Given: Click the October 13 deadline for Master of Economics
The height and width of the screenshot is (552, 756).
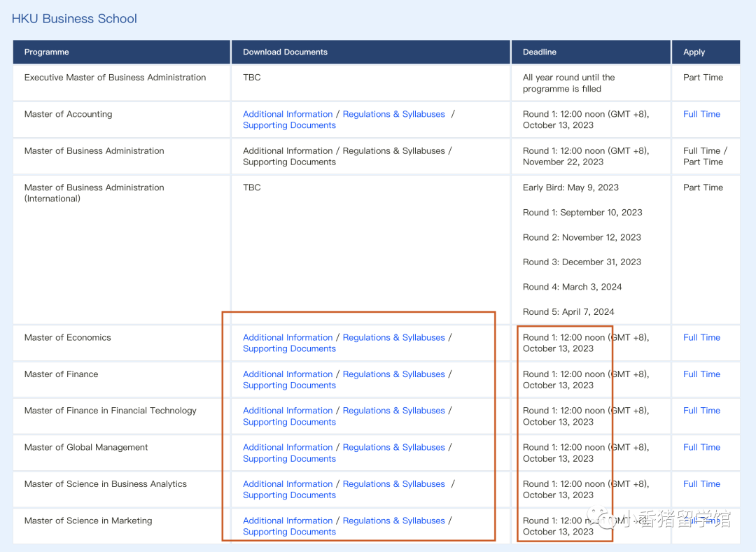Looking at the screenshot, I should coord(586,344).
